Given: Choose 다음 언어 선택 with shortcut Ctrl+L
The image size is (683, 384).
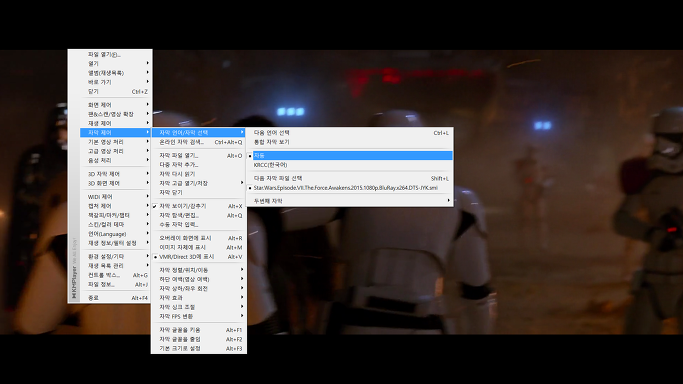Looking at the screenshot, I should pyautogui.click(x=350, y=133).
